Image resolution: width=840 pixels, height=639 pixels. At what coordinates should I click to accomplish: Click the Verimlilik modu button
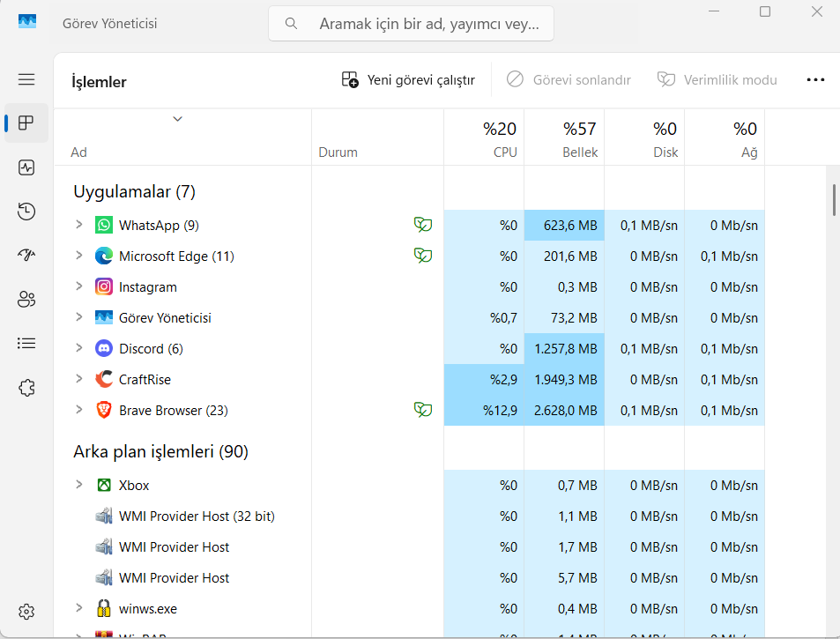coord(717,80)
